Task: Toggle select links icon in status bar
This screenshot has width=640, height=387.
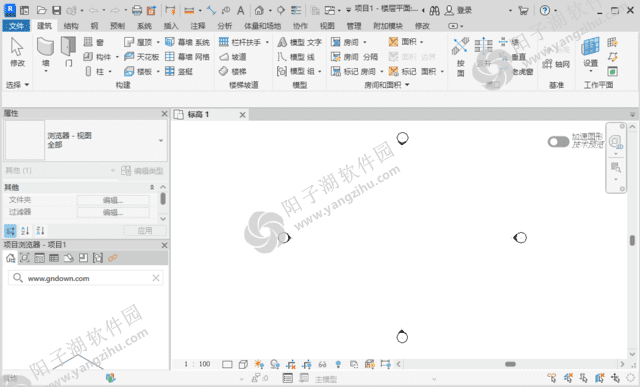Action: click(x=551, y=378)
